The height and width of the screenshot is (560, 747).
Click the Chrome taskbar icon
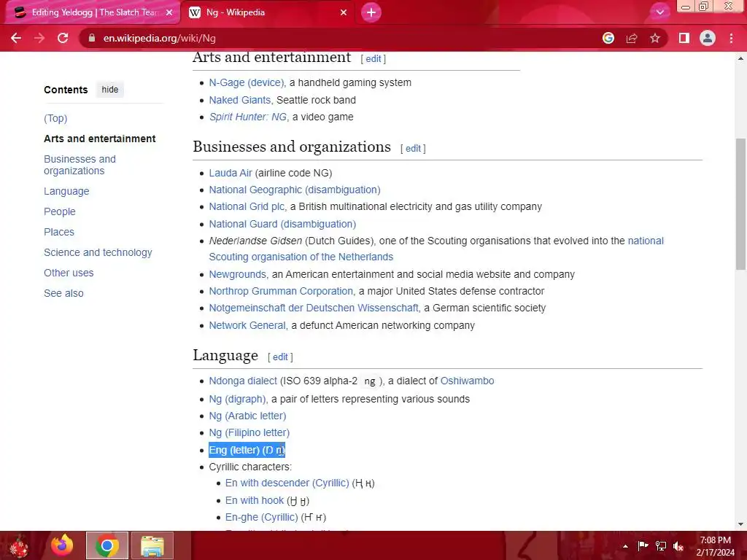pos(107,545)
